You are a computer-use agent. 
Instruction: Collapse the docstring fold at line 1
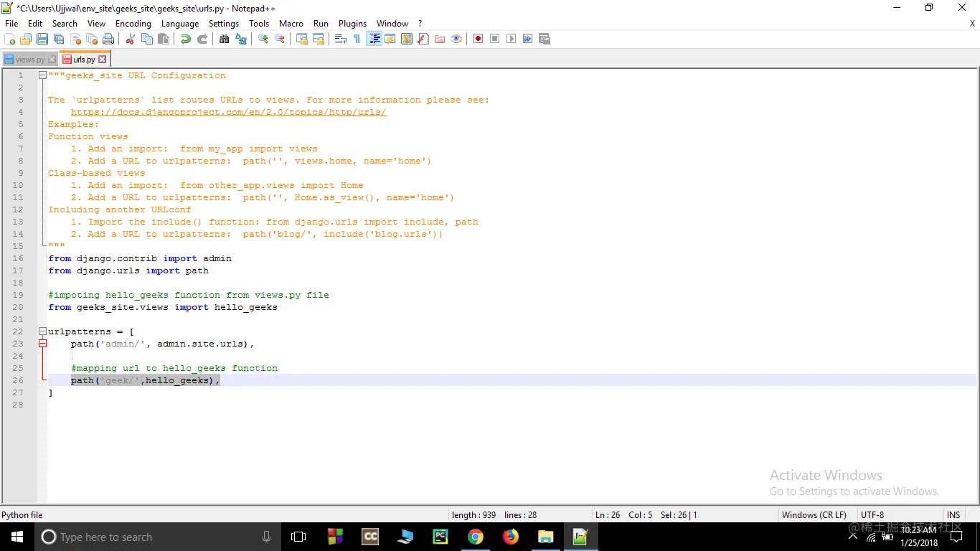click(x=42, y=75)
